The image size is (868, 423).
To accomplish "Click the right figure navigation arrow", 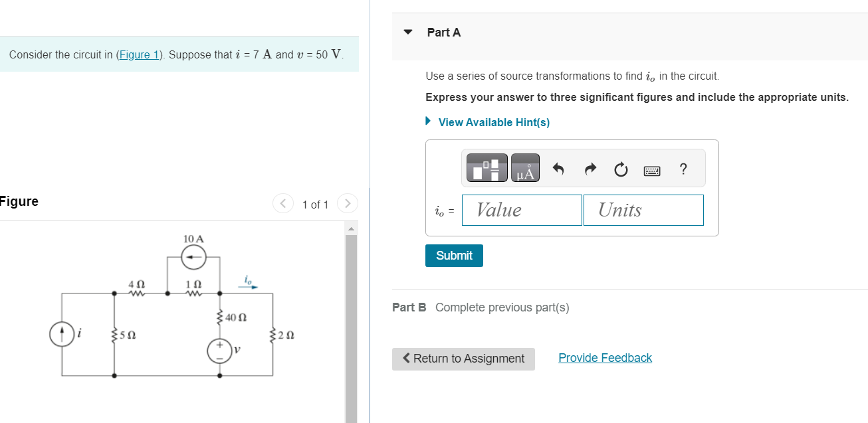I will pyautogui.click(x=347, y=204).
